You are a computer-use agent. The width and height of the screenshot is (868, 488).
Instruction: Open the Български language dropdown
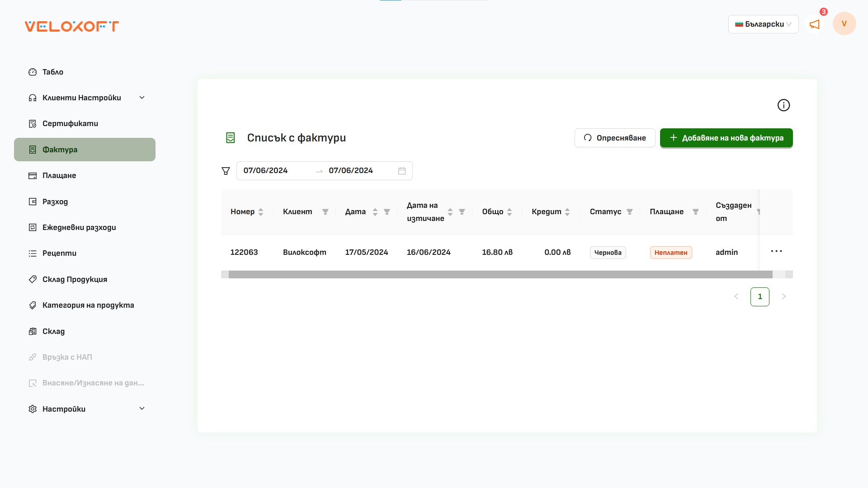tap(763, 24)
